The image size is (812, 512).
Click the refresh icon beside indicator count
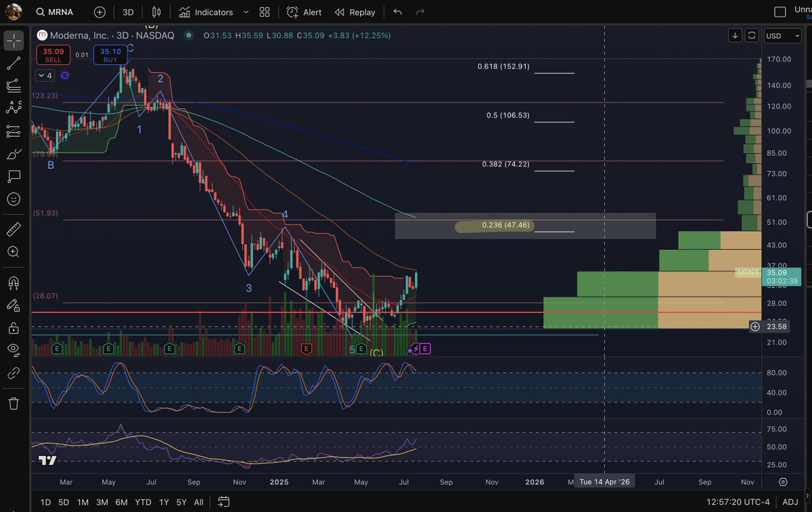65,76
